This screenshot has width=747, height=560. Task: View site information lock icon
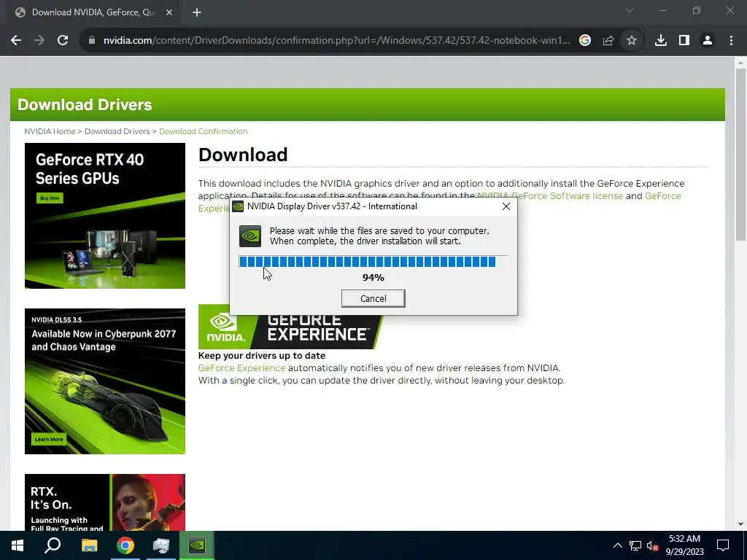(92, 41)
